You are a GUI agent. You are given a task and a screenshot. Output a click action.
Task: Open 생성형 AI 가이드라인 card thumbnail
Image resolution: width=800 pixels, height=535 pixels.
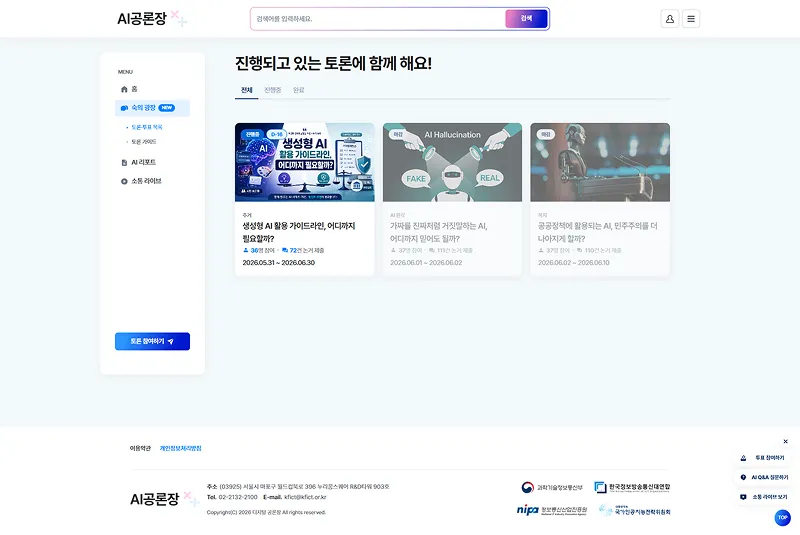tap(305, 162)
